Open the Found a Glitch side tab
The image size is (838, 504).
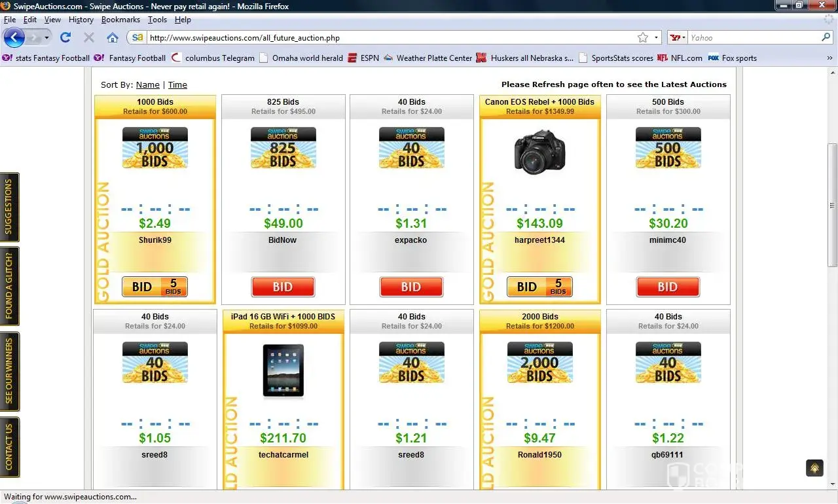(9, 286)
